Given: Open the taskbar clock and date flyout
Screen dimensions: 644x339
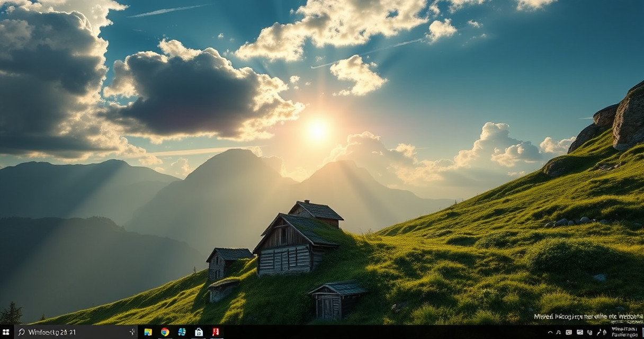Looking at the screenshot, I should coord(624,332).
